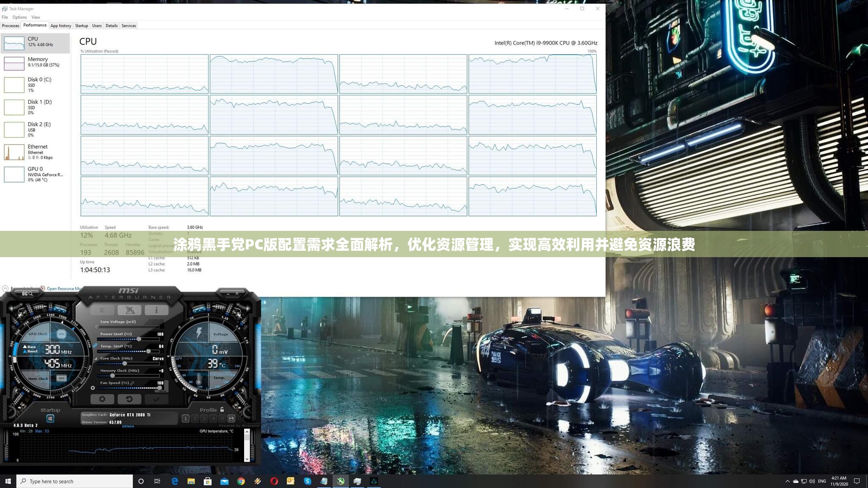This screenshot has width=868, height=488.
Task: Open Task Manager Performance tab
Action: [34, 25]
